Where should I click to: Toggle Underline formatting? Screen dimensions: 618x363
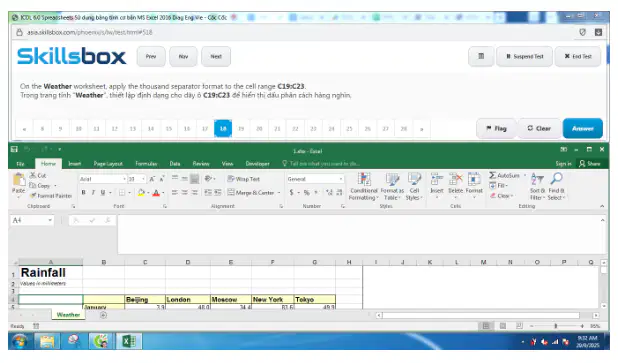click(x=103, y=192)
